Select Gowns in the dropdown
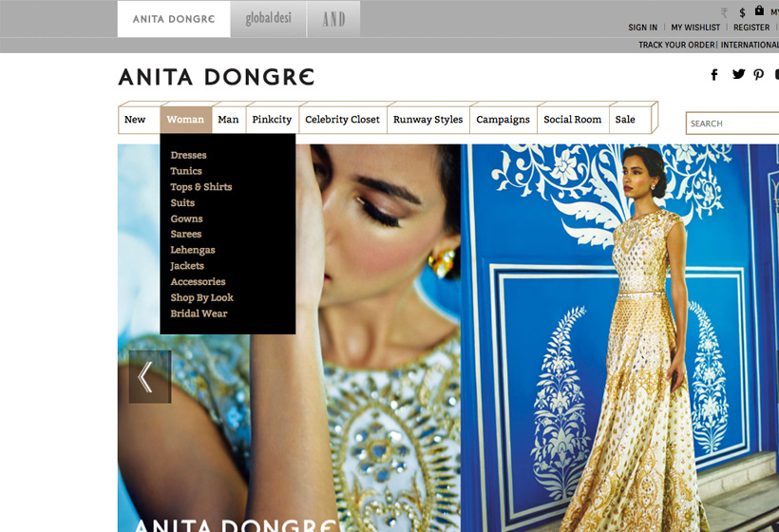This screenshot has width=779, height=532. click(186, 218)
